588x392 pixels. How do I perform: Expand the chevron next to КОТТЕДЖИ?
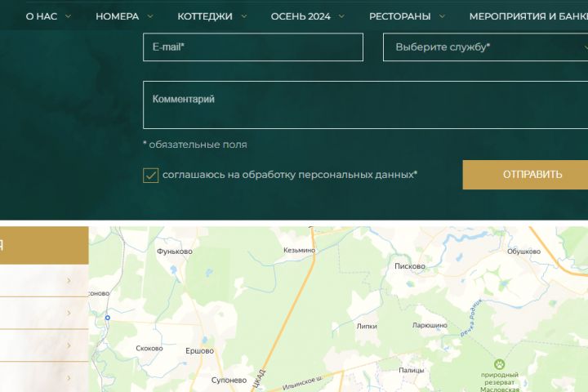(243, 16)
